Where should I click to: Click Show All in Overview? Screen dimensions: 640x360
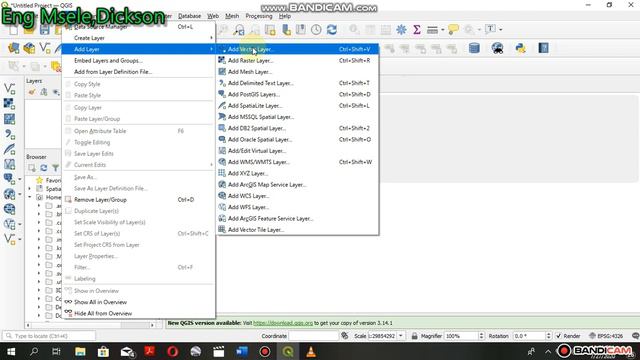tap(139, 302)
